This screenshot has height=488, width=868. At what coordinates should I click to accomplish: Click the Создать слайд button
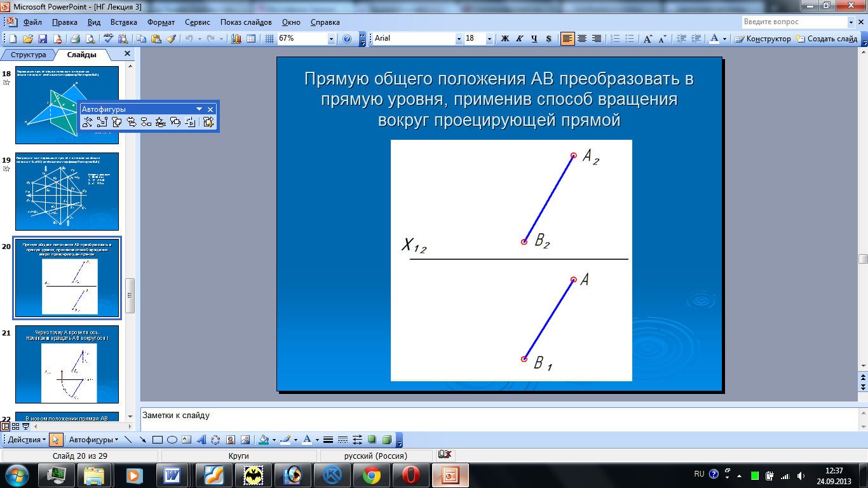pyautogui.click(x=826, y=39)
